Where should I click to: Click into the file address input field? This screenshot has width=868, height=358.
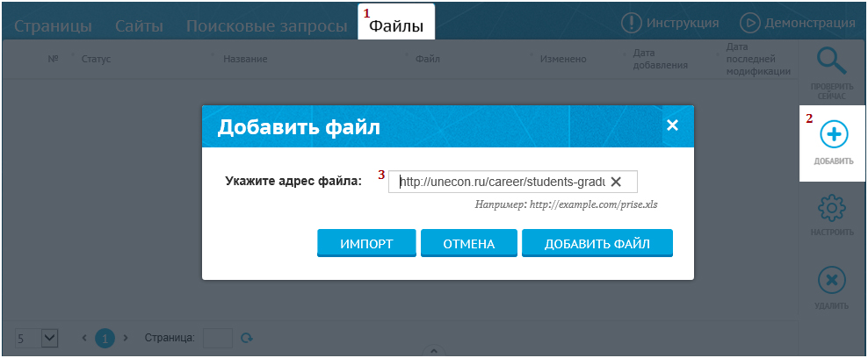click(x=501, y=182)
